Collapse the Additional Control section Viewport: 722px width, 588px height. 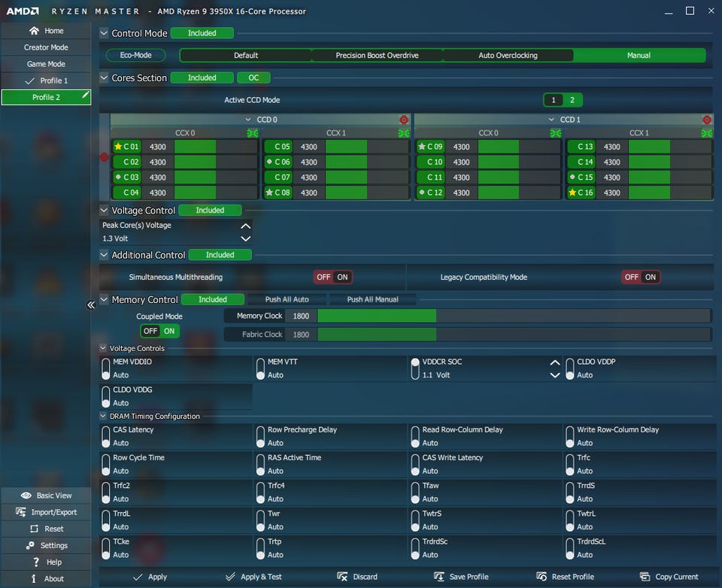point(104,255)
